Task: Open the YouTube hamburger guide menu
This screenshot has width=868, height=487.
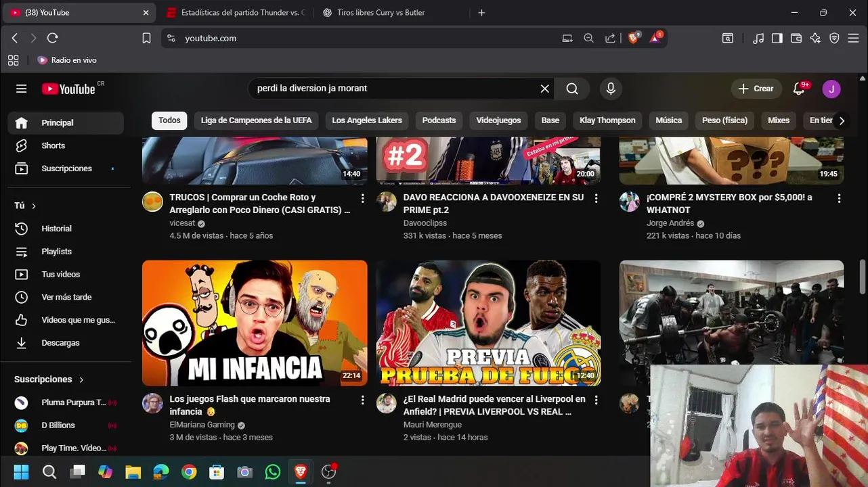Action: 22,89
